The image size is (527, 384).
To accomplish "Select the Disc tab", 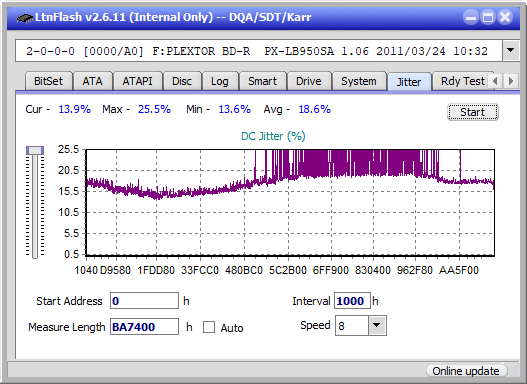I will click(182, 81).
